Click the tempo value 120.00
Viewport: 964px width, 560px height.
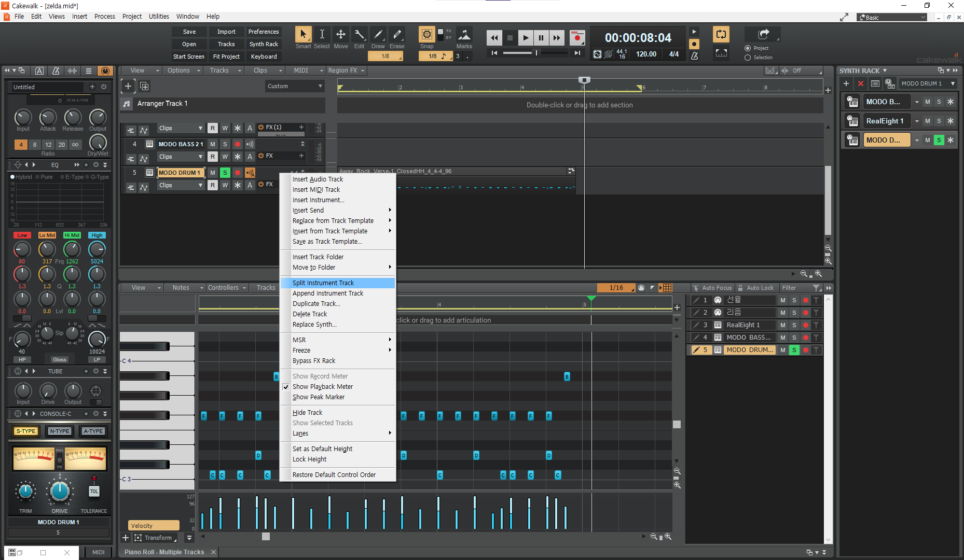pyautogui.click(x=646, y=54)
